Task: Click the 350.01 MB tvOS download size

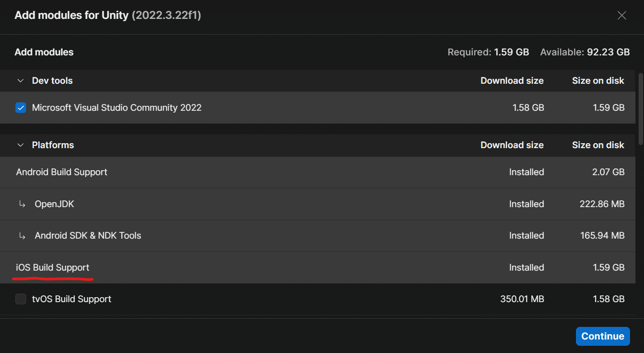Action: [522, 299]
